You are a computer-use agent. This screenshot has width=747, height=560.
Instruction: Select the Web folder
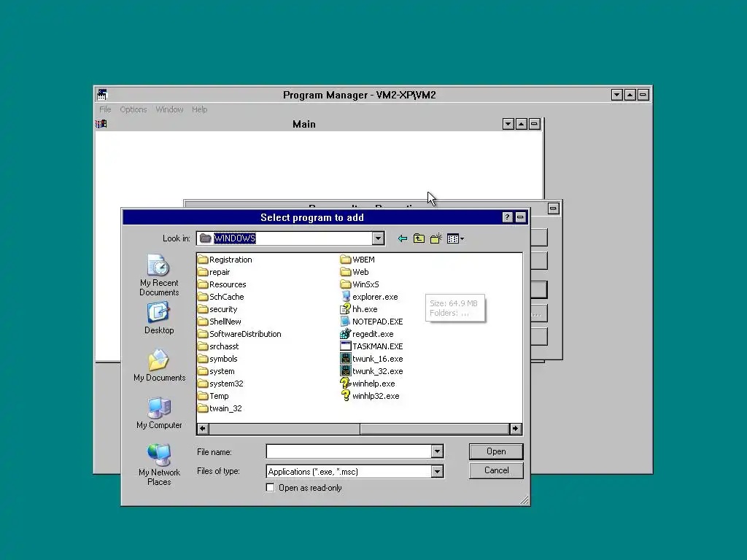[355, 272]
